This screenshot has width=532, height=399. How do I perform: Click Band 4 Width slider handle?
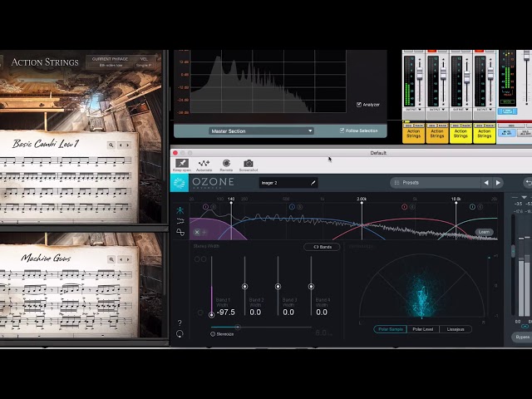(311, 287)
